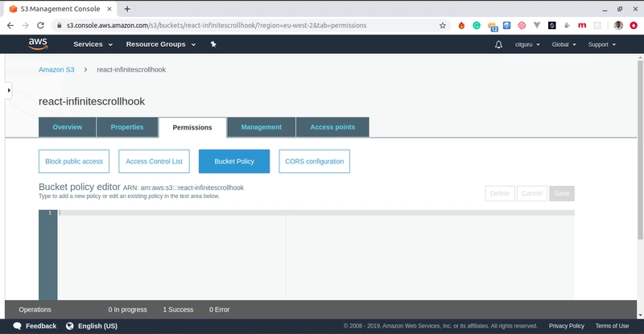Click the red circular update icon
Viewport: 644px width, 334px height.
pyautogui.click(x=634, y=26)
